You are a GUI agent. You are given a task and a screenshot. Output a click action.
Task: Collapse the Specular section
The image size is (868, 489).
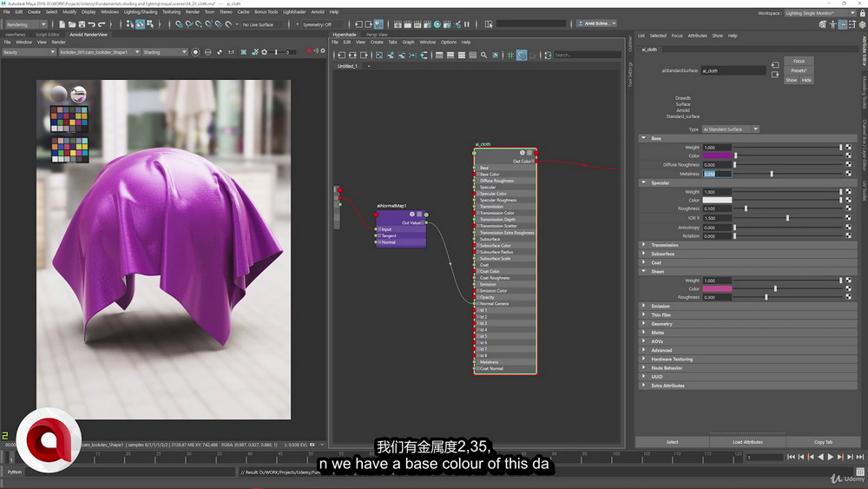point(643,182)
